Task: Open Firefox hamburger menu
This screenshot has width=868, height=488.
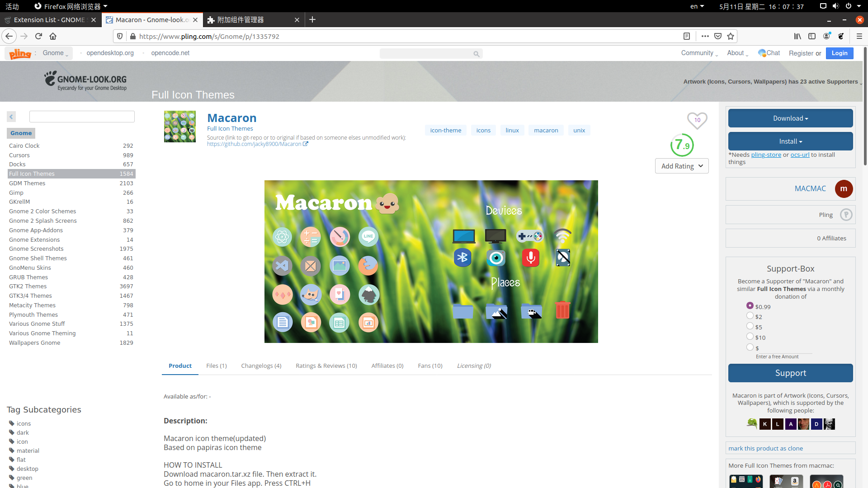Action: coord(859,36)
